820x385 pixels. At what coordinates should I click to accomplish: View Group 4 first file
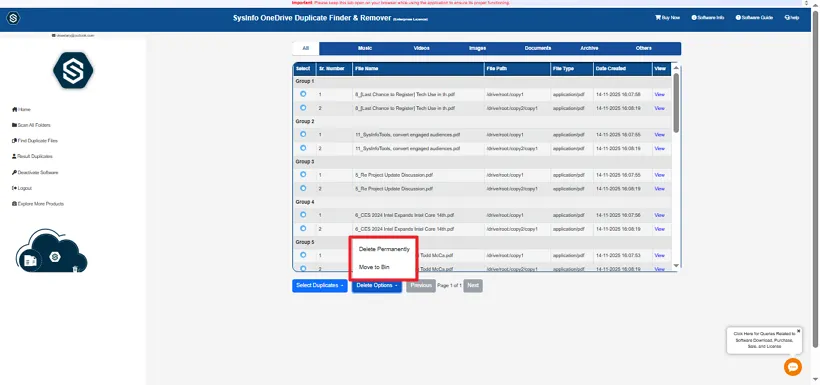tap(659, 216)
